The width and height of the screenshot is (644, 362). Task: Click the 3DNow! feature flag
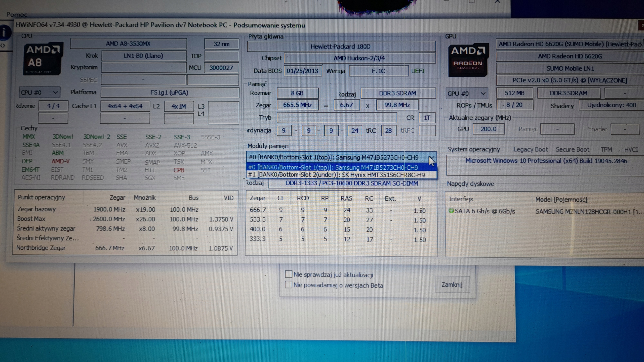pyautogui.click(x=63, y=137)
